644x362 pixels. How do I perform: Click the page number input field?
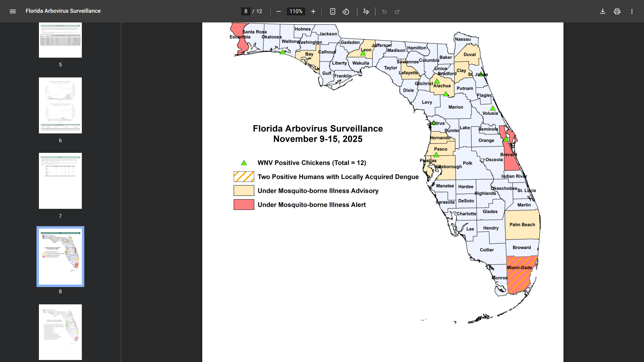(x=246, y=11)
